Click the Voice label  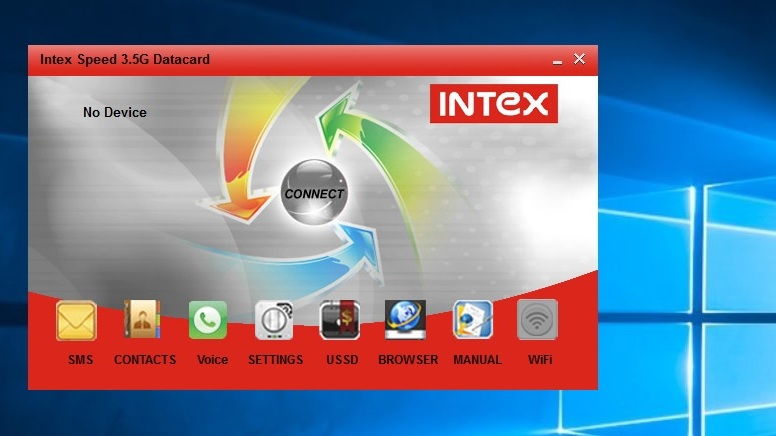coord(212,360)
